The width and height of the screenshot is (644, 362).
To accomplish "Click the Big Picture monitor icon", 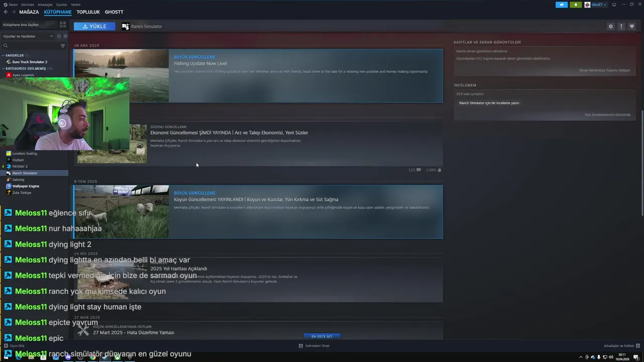I will [x=614, y=5].
